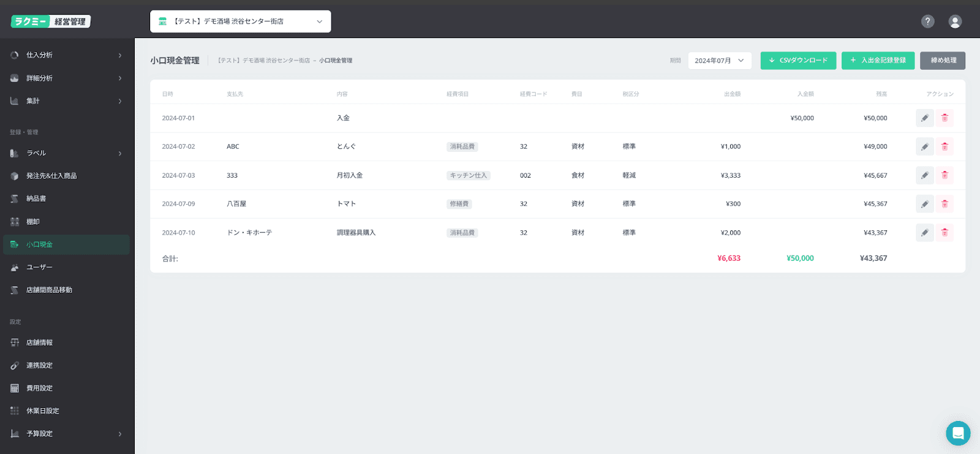Open the user account avatar icon
The image size is (980, 454).
pyautogui.click(x=955, y=21)
